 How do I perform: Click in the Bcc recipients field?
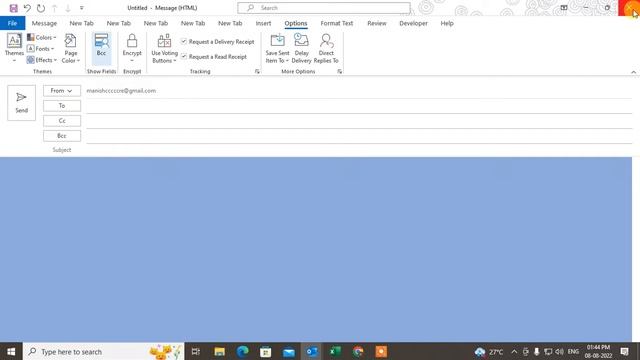coord(359,136)
